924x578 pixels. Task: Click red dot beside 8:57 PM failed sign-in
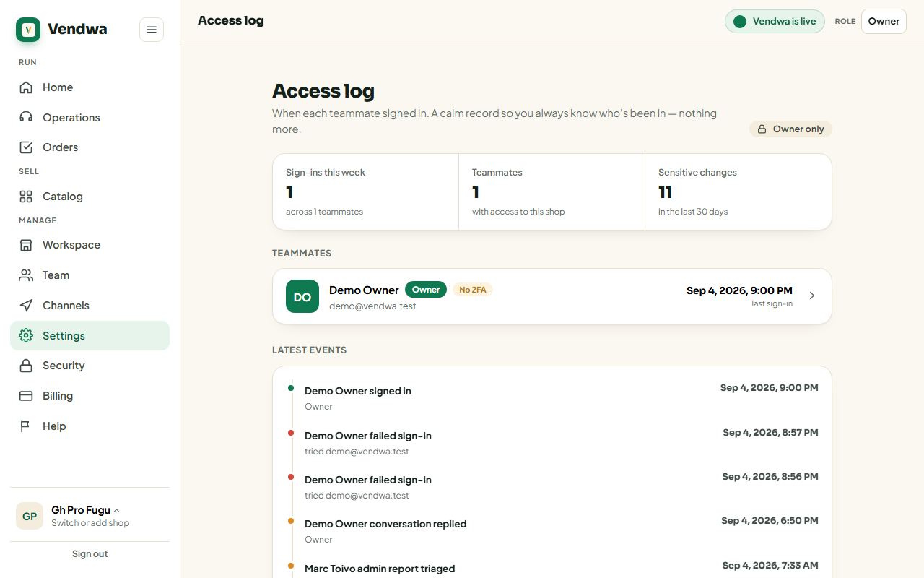(x=291, y=433)
